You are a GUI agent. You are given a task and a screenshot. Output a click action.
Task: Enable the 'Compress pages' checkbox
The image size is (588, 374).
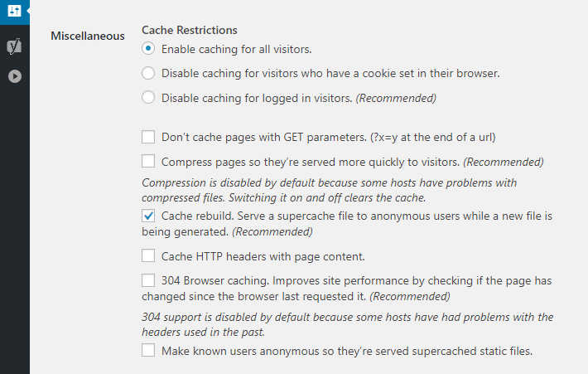(148, 161)
